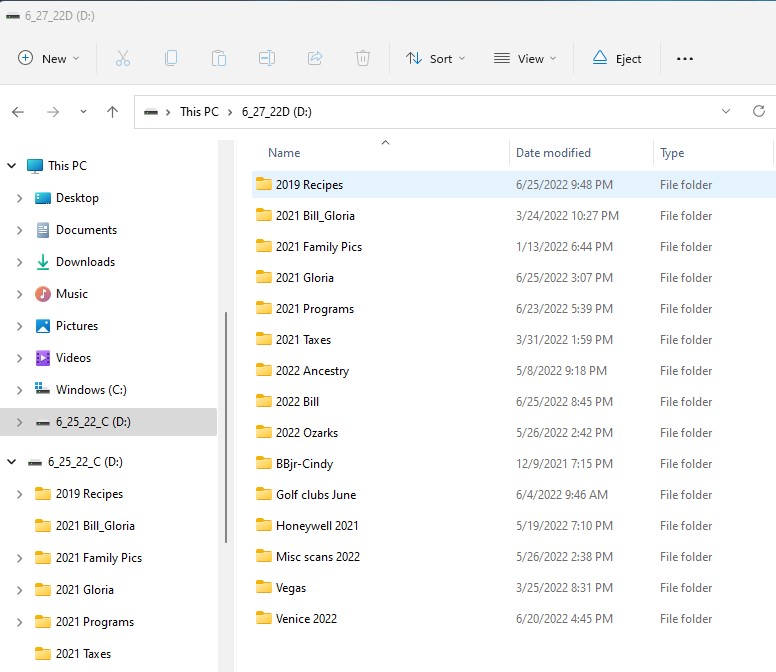This screenshot has width=776, height=672.
Task: Select 2021 Programs folder in file list
Action: (x=315, y=309)
